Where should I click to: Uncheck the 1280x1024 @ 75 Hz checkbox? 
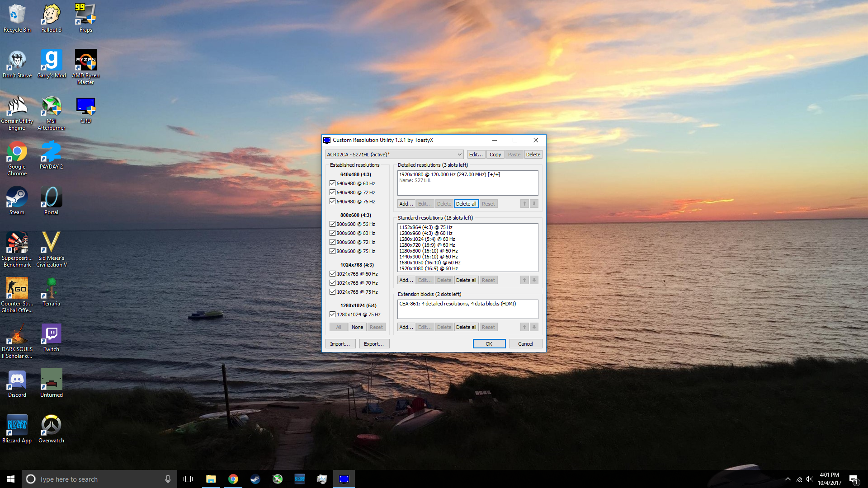click(x=332, y=314)
